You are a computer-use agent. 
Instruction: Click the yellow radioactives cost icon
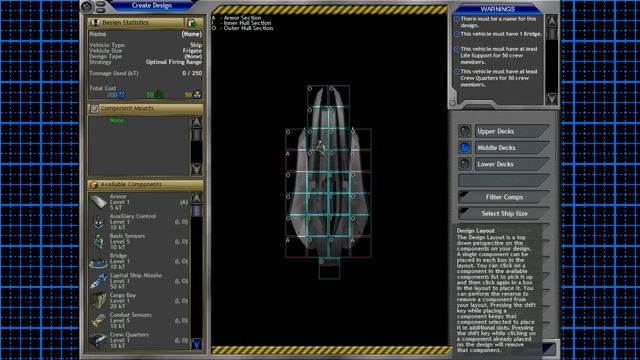pos(198,95)
